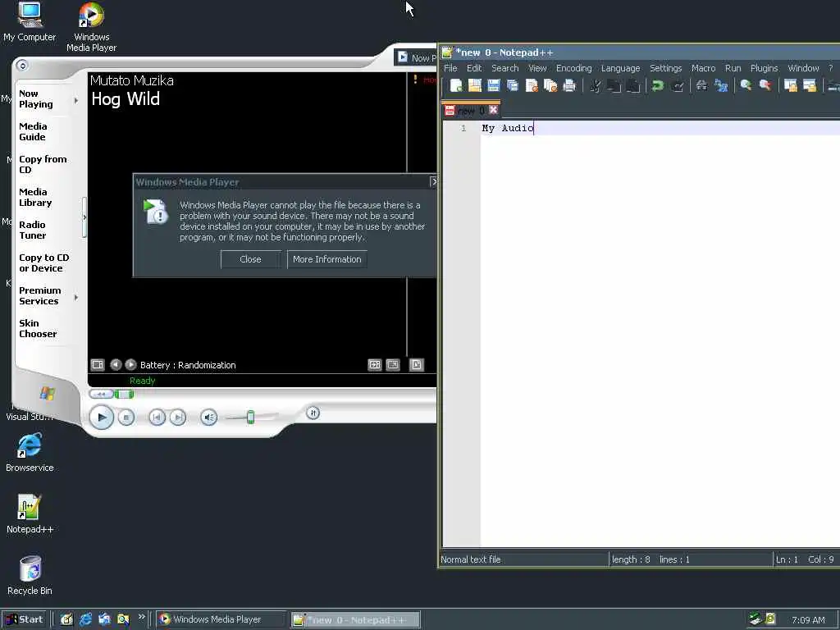Screen dimensions: 840x630
Task: Select next visualization arrow beside Battery
Action: [x=130, y=365]
